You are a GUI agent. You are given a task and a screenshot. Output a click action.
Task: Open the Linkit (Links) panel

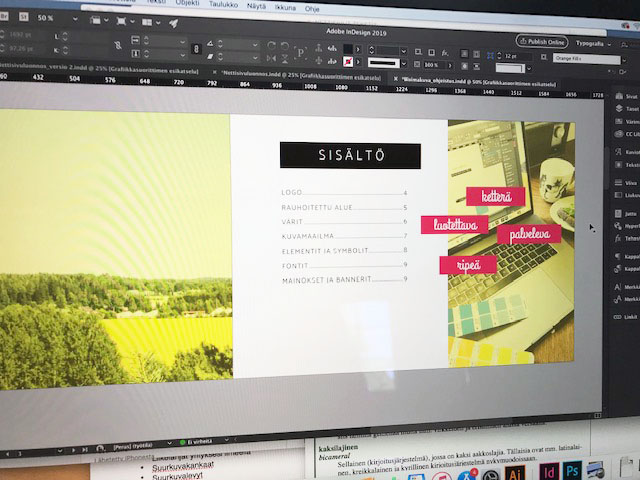[627, 317]
